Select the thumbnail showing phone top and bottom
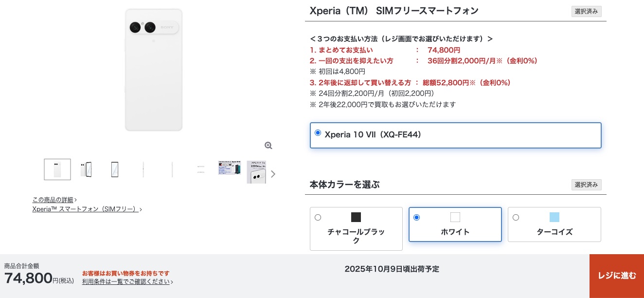This screenshot has height=298, width=644. (x=201, y=169)
